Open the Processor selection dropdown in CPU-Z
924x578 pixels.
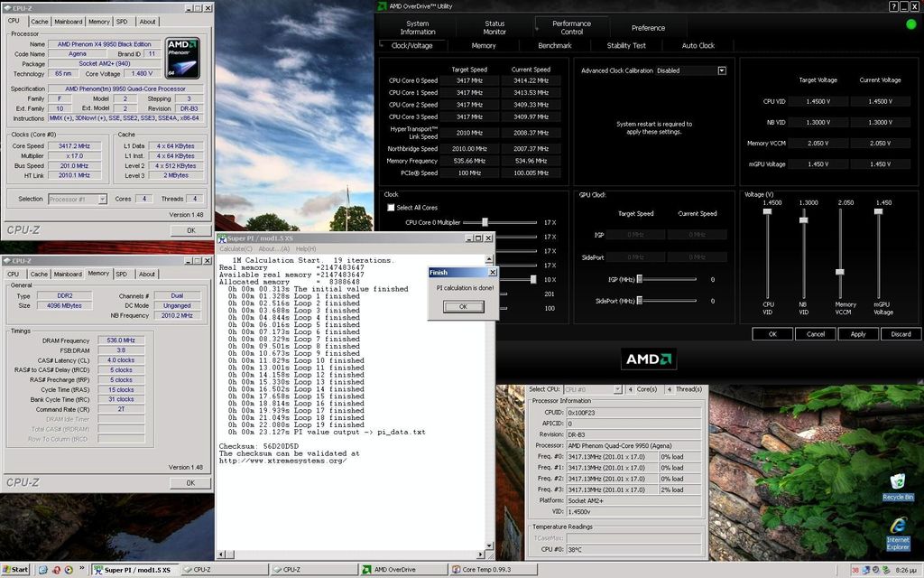pos(103,200)
